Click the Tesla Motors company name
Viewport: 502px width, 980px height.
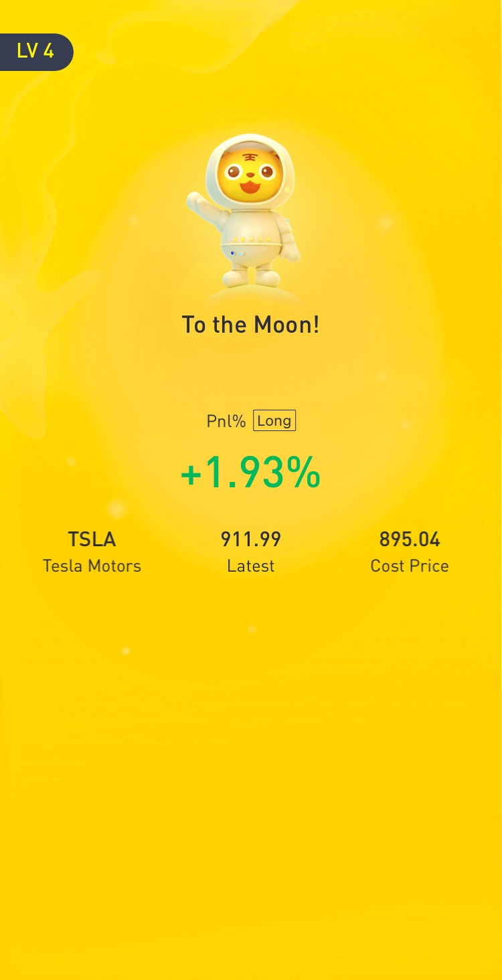pyautogui.click(x=92, y=566)
